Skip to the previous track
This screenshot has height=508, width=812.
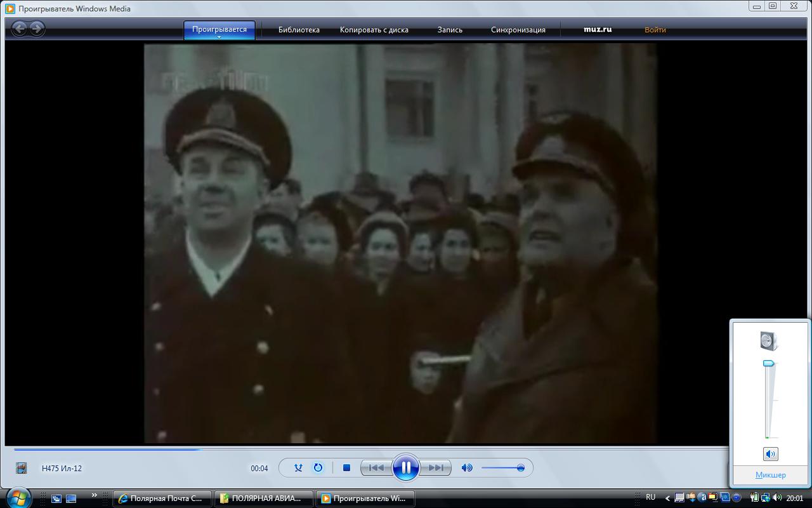pos(376,468)
